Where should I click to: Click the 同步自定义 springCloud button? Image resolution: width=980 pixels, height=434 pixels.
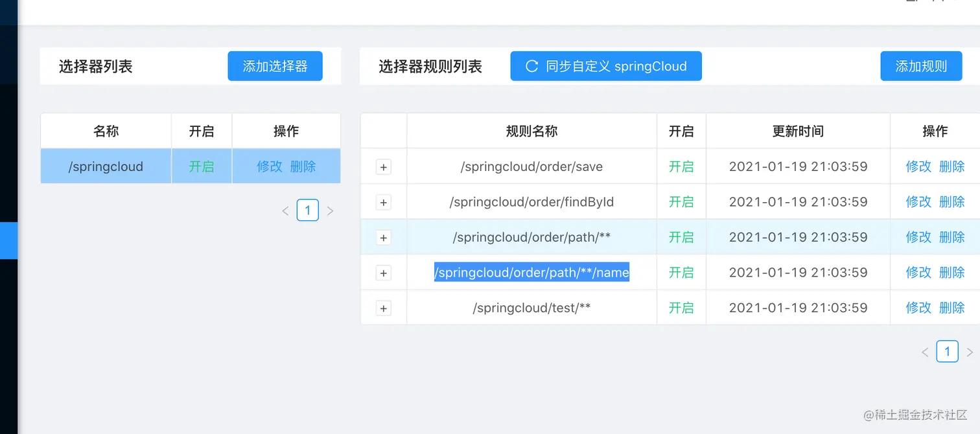606,66
